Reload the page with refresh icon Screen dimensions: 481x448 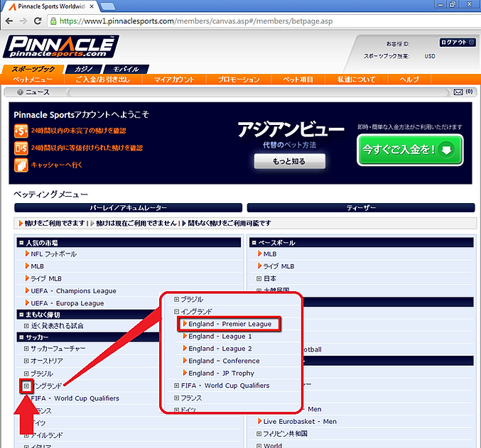coord(38,21)
